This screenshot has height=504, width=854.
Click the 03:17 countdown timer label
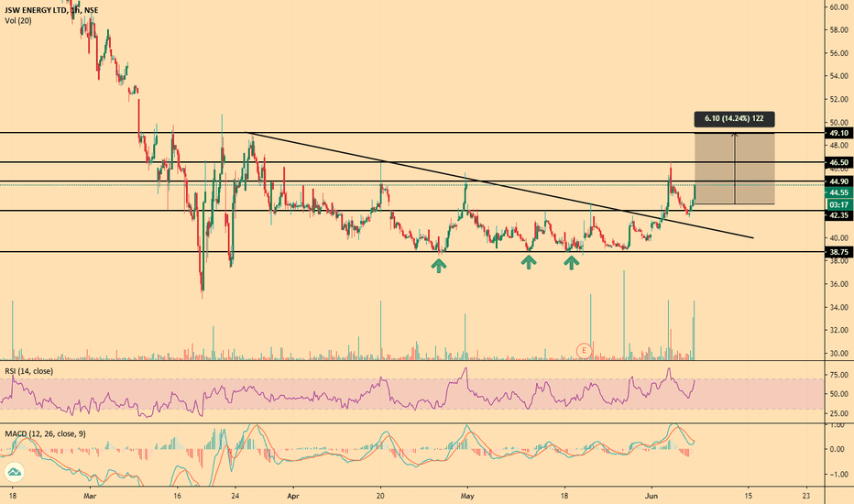[x=838, y=205]
